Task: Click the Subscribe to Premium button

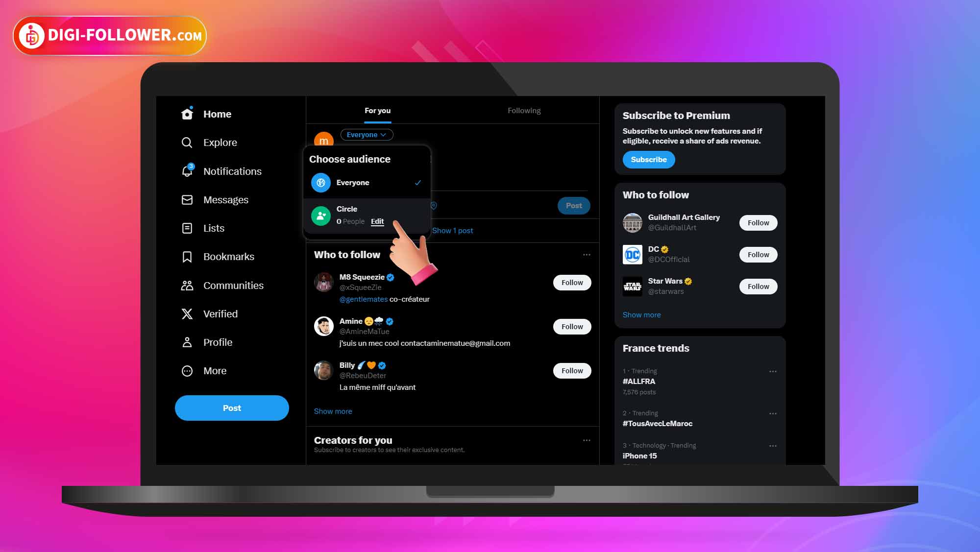Action: point(648,160)
